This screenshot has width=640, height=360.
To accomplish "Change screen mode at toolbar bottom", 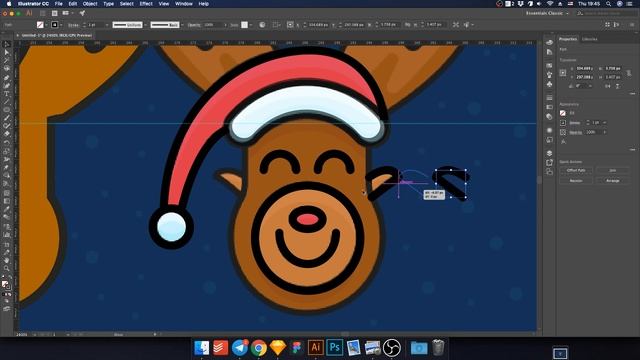I will [x=7, y=309].
